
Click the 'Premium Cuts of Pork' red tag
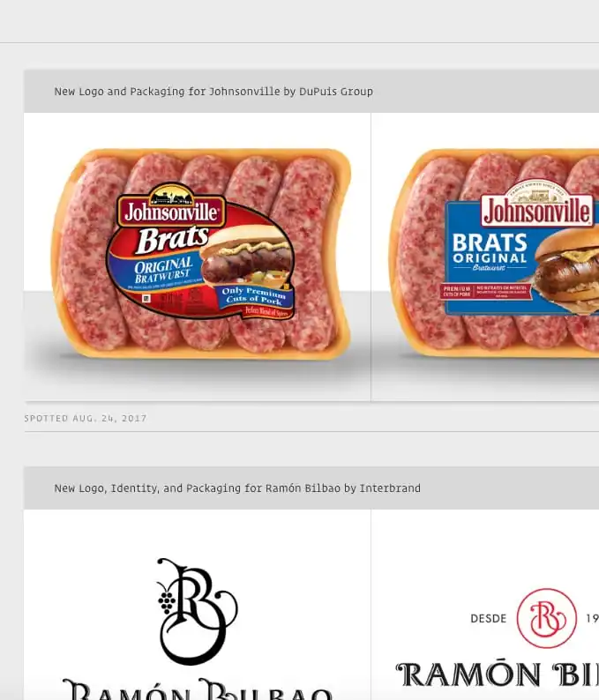pyautogui.click(x=456, y=292)
